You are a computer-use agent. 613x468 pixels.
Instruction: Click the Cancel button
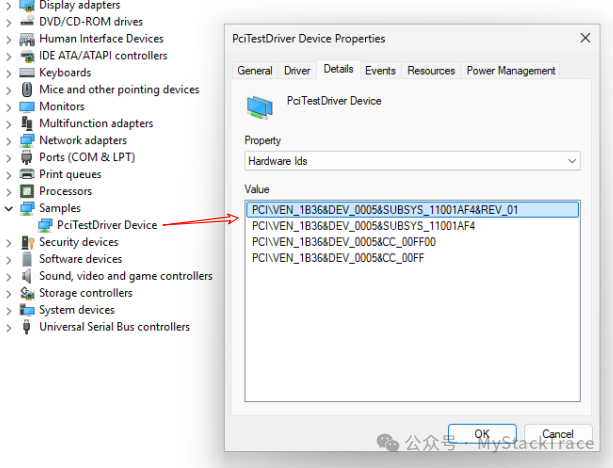558,434
